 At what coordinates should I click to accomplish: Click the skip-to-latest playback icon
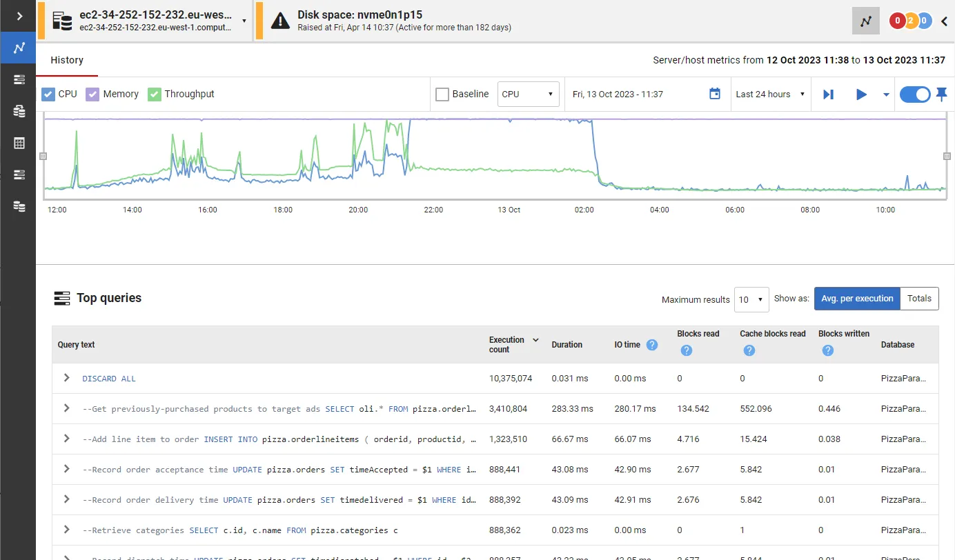pyautogui.click(x=829, y=94)
